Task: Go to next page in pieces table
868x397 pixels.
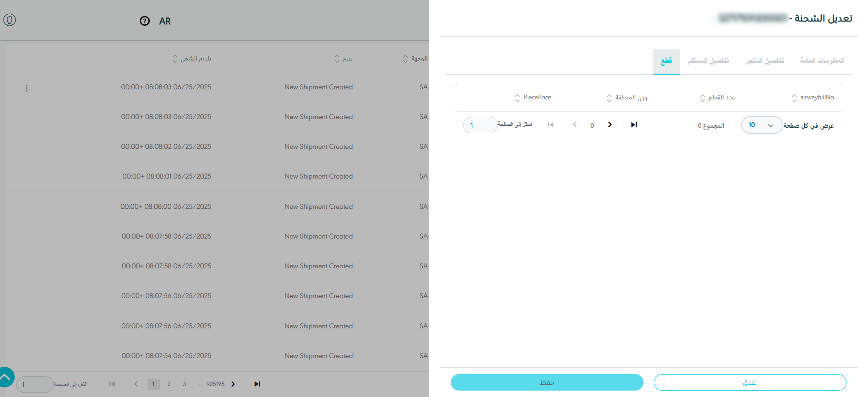Action: click(x=610, y=125)
